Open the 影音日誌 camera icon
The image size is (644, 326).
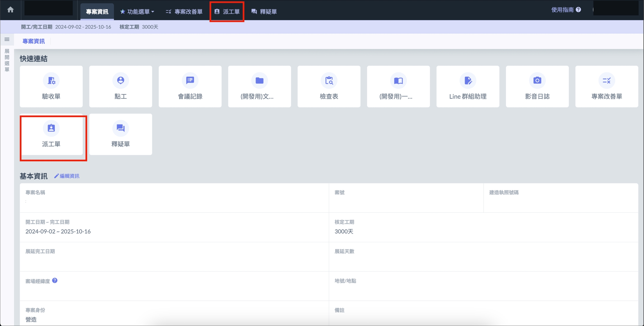coord(537,81)
